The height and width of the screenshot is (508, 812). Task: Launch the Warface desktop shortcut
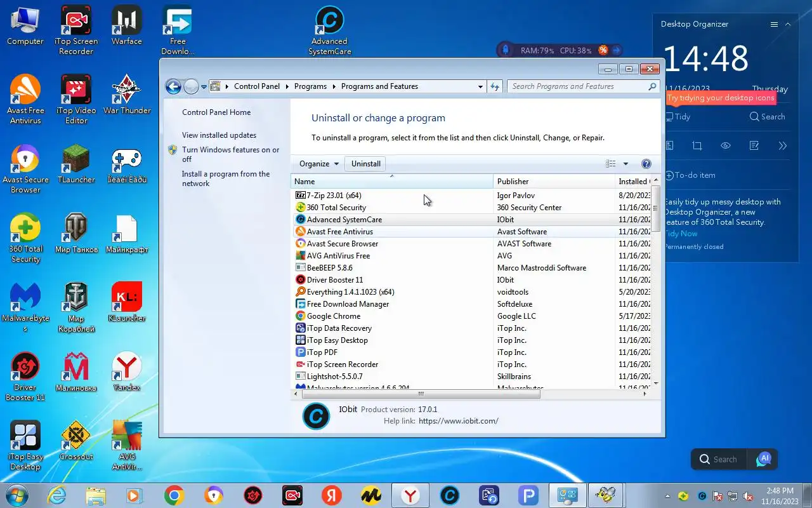[126, 27]
